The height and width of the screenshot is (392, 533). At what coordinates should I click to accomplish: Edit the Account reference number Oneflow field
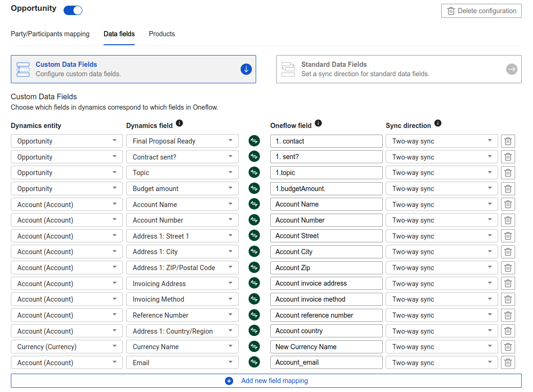pos(326,315)
